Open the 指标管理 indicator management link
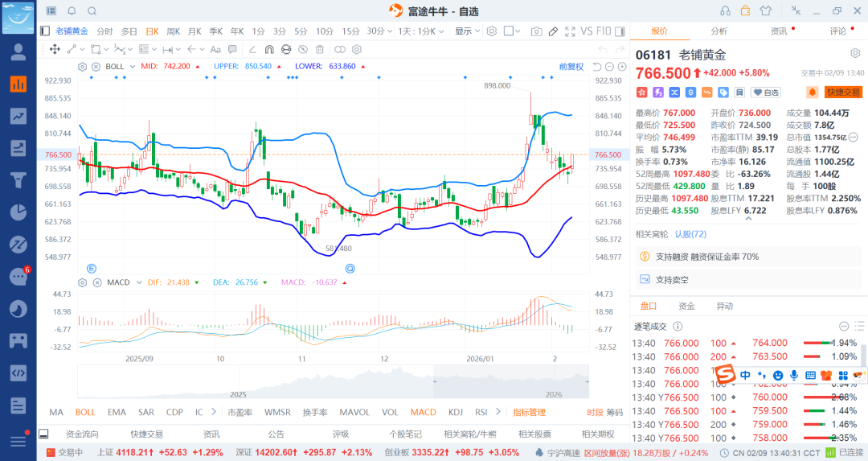Viewport: 868px width, 461px height. coord(529,412)
